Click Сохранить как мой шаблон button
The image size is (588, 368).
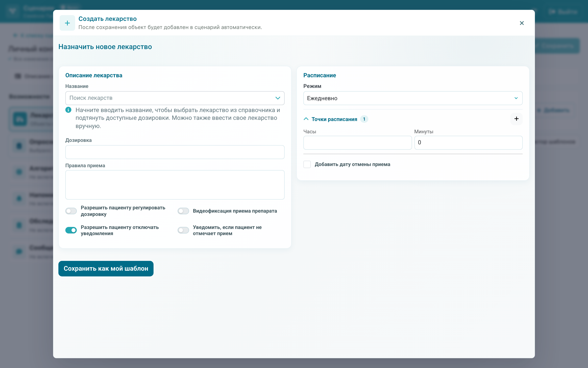[106, 268]
